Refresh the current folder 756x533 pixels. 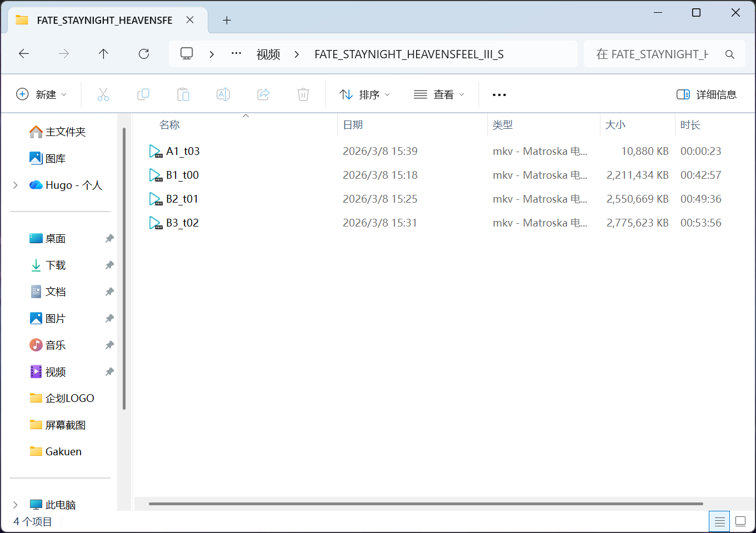point(144,54)
